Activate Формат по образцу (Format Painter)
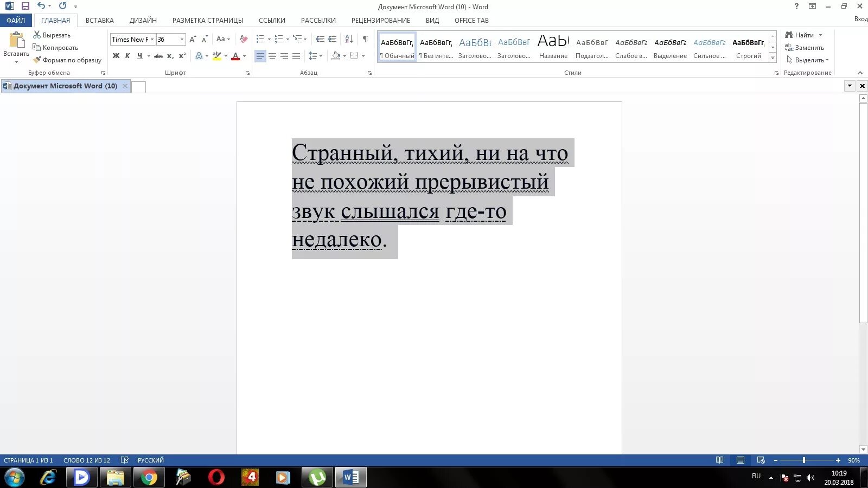The height and width of the screenshot is (488, 868). [67, 60]
